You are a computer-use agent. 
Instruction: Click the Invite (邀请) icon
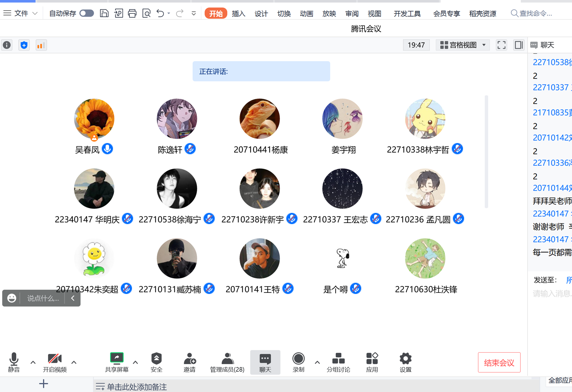pyautogui.click(x=189, y=359)
